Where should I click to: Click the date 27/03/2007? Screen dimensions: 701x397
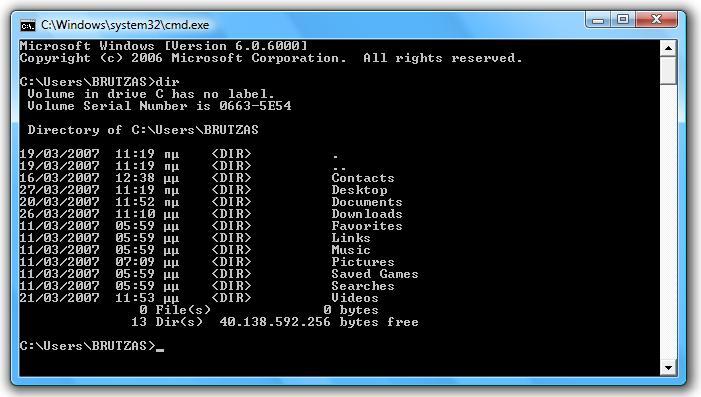click(59, 190)
